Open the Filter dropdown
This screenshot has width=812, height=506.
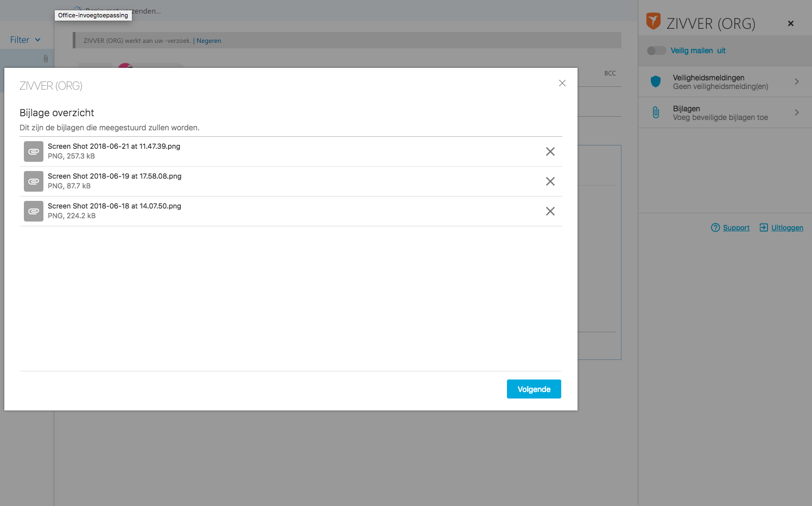coord(25,40)
